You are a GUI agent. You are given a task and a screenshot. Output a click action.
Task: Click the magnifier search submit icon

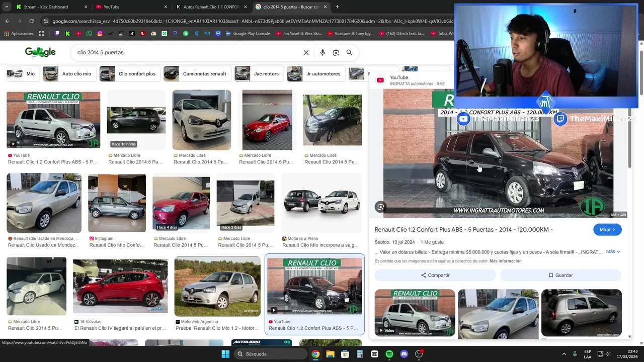coord(349,52)
